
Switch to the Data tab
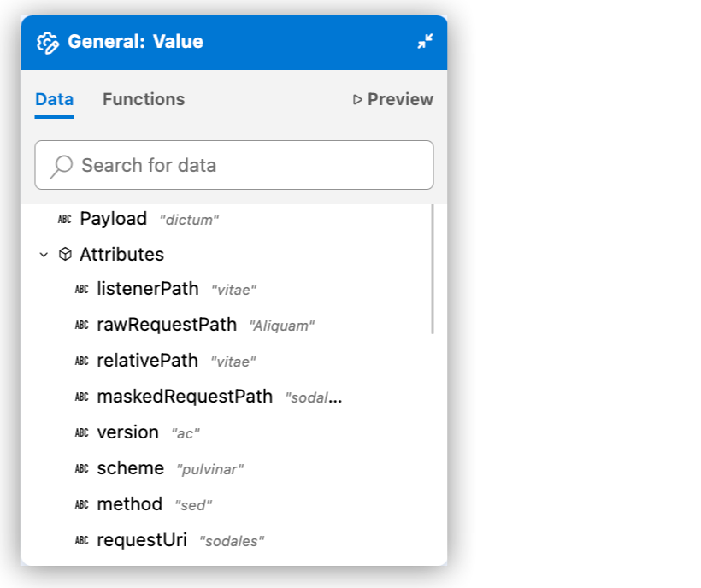(x=54, y=99)
